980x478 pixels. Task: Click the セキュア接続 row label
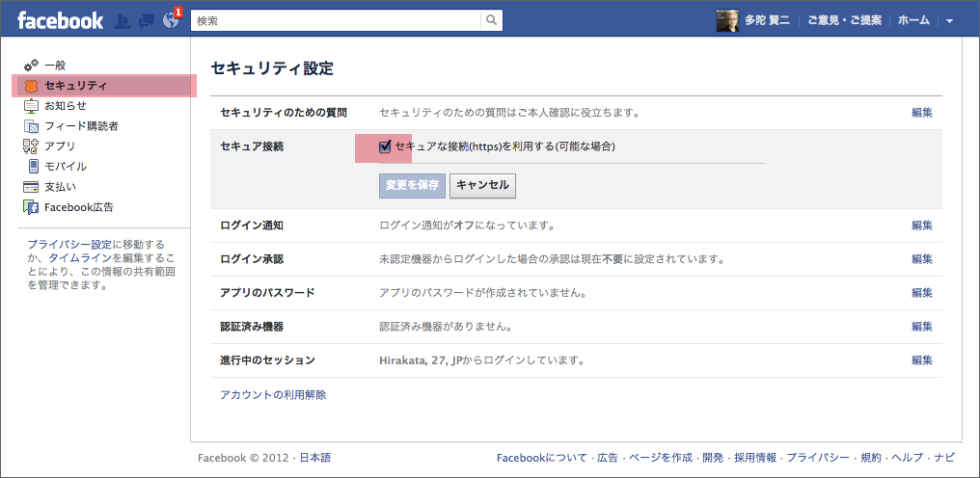click(252, 146)
